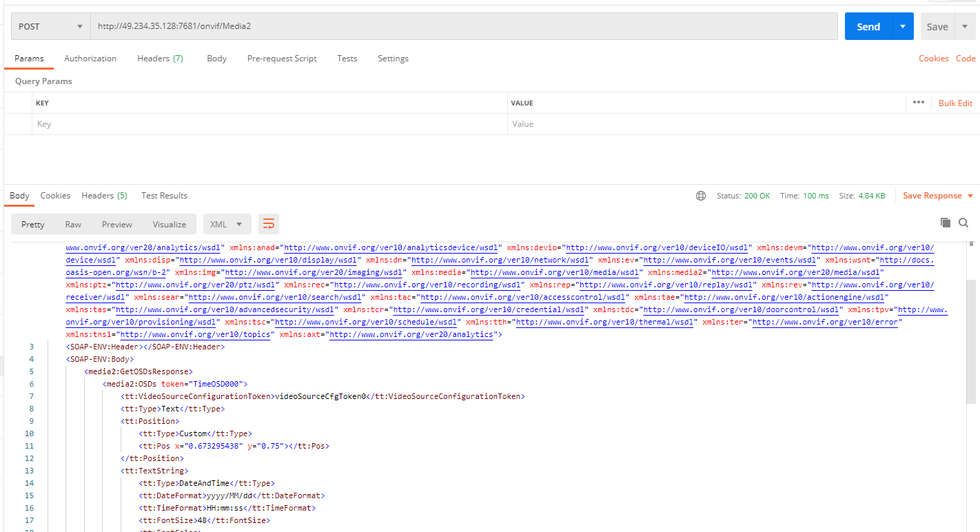
Task: Click the media2:GetOSDsResponse tag line
Action: tap(139, 371)
